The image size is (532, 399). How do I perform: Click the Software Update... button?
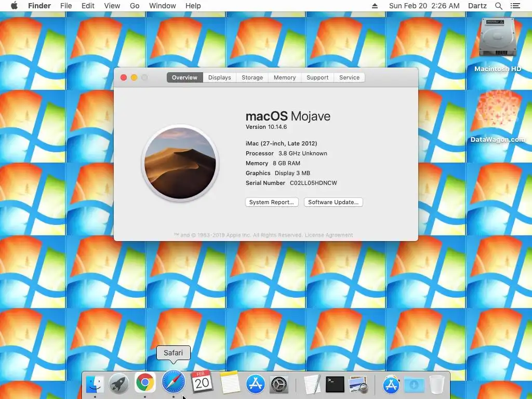(x=333, y=202)
